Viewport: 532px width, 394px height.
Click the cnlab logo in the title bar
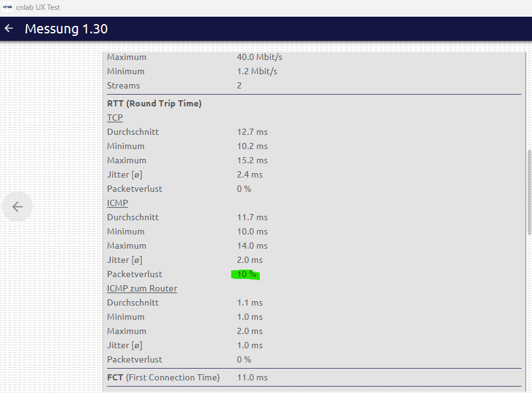(x=7, y=7)
